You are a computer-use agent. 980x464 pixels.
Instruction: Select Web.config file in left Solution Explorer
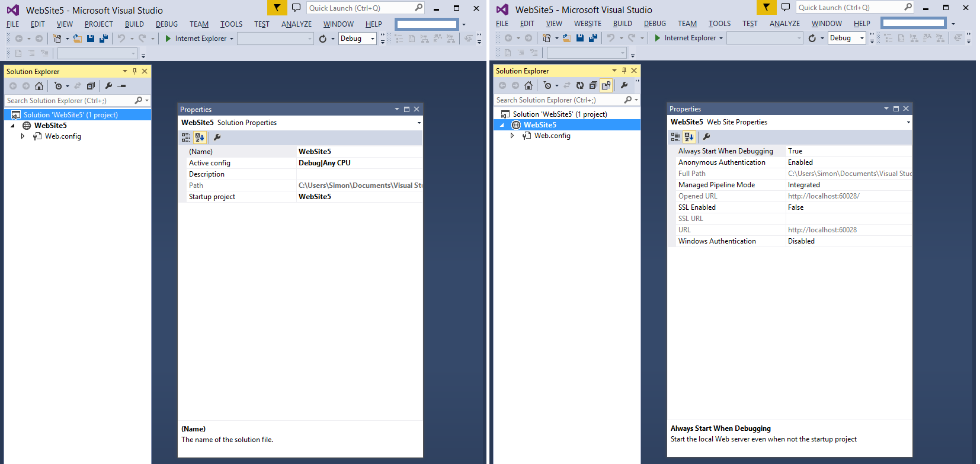pos(63,136)
